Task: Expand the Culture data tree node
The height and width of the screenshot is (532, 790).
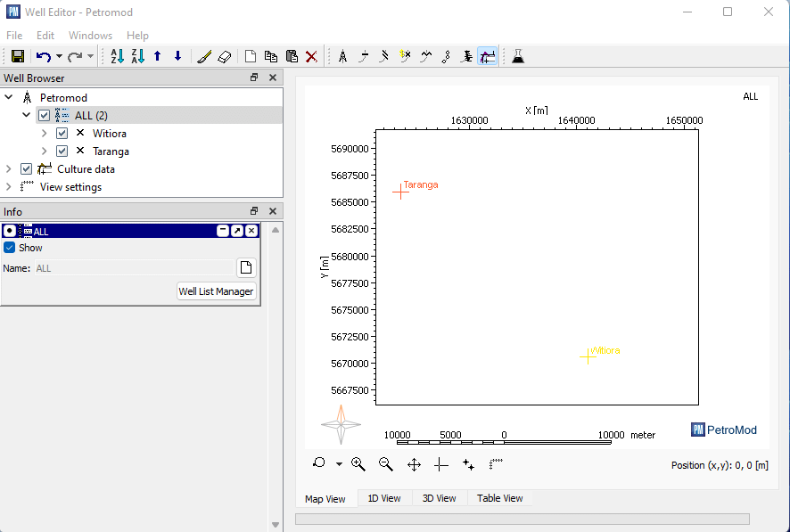Action: [9, 169]
